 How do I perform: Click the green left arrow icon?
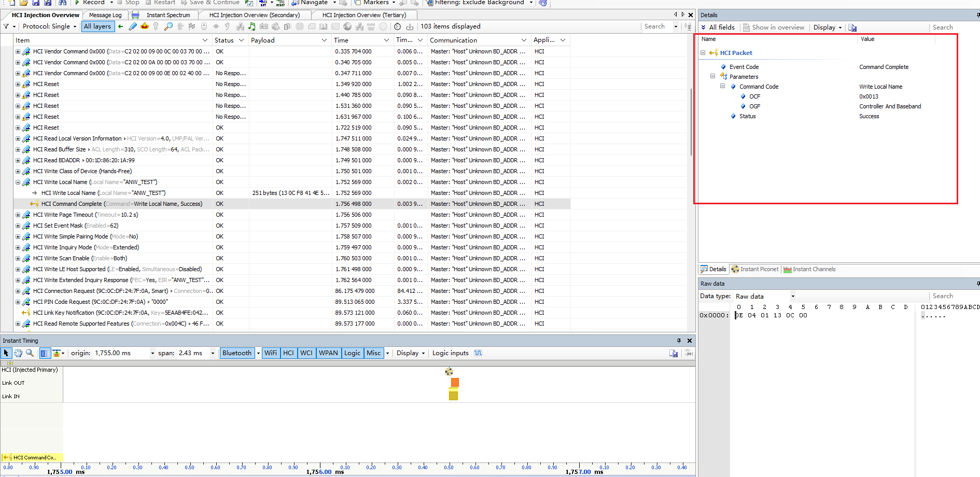(x=121, y=26)
